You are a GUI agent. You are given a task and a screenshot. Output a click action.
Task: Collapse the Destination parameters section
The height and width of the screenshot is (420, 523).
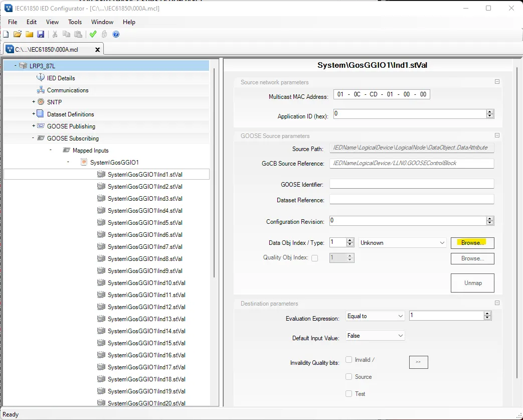pos(497,303)
